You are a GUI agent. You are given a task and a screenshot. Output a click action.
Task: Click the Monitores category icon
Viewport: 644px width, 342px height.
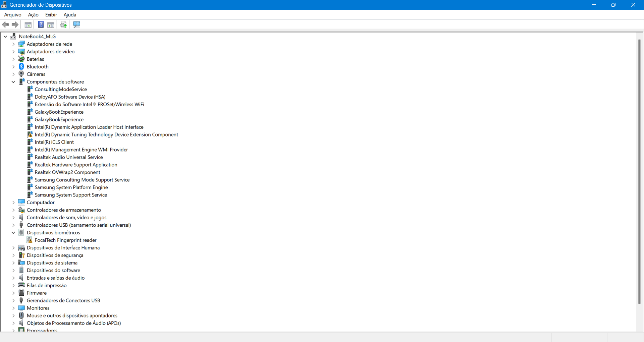(x=21, y=308)
